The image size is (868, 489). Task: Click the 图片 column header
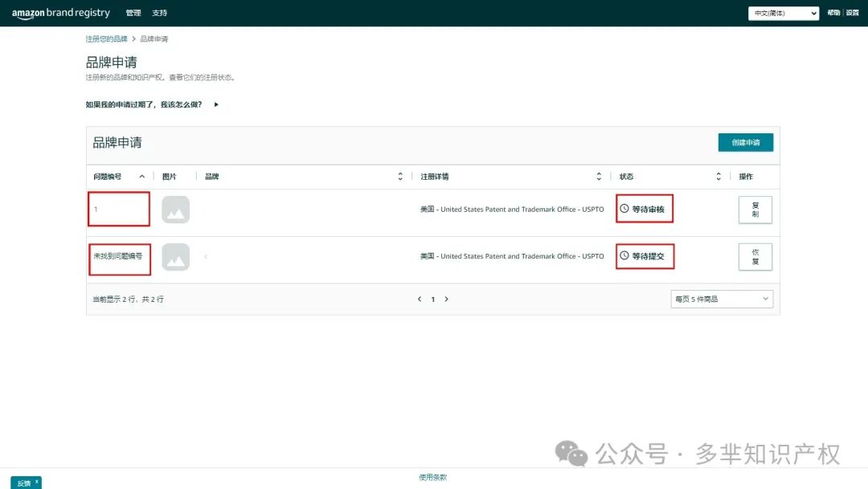click(x=170, y=177)
